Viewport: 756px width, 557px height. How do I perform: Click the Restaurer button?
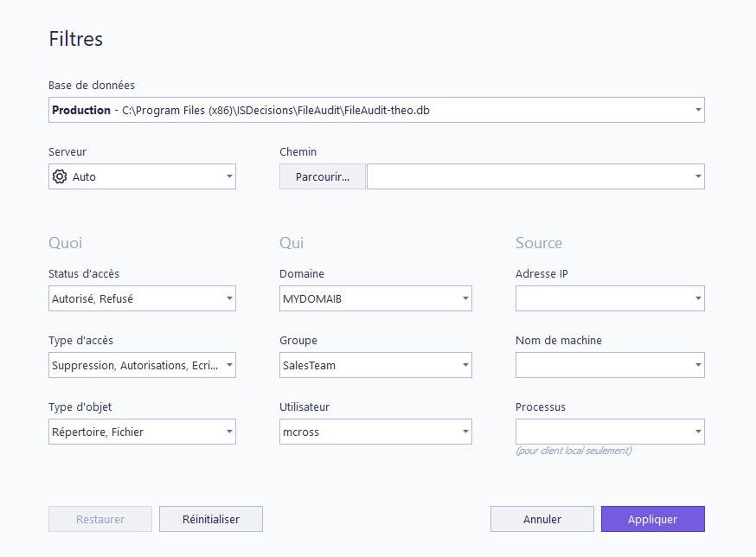pyautogui.click(x=100, y=519)
